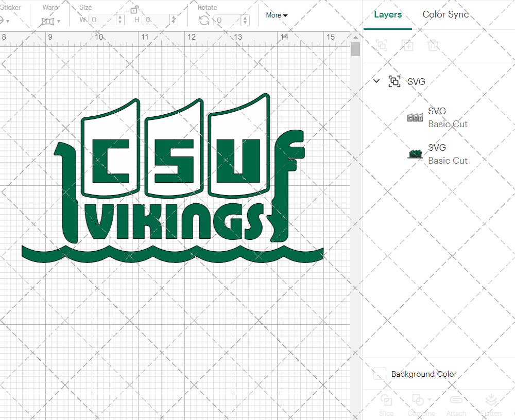Group layers in the Layers panel

pyautogui.click(x=382, y=45)
